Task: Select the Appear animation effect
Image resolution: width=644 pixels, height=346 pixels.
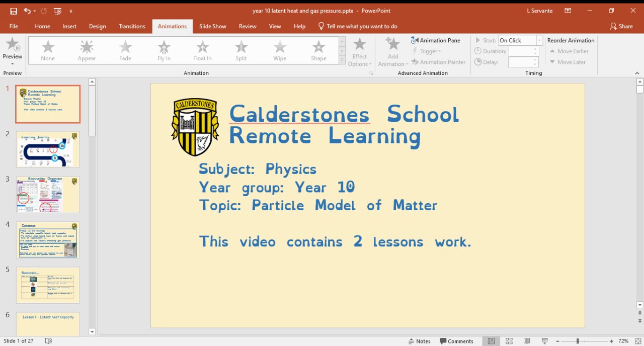Action: click(87, 51)
